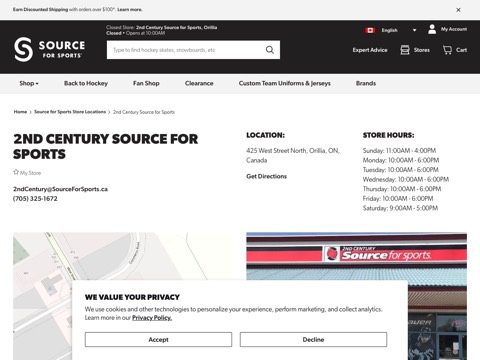Screen dimensions: 480x360
Task: Click the store email address
Action: (x=60, y=189)
